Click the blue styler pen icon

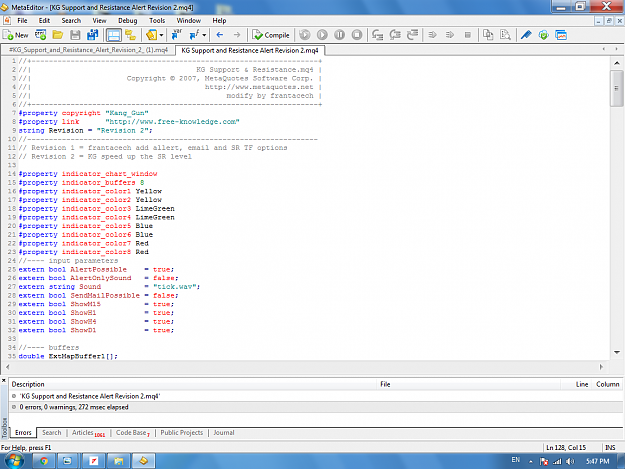click(526, 35)
